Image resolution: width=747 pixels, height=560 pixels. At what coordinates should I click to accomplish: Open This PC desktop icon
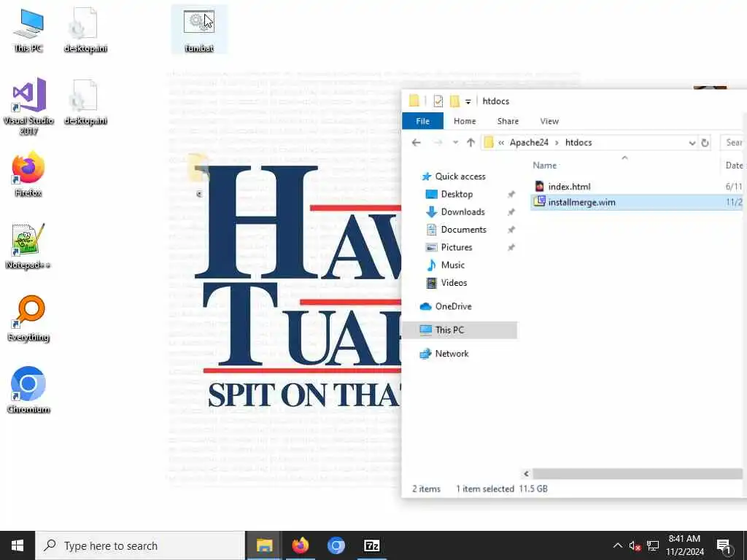pos(28,31)
